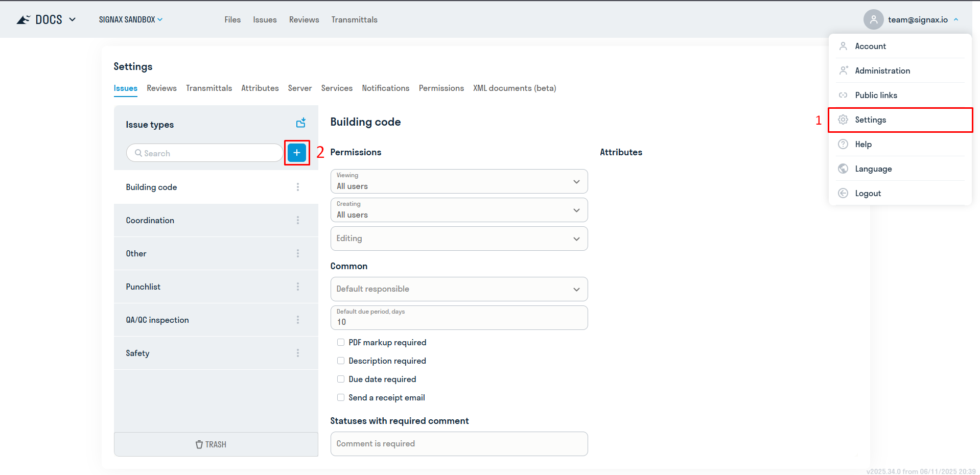Select the Coordination issue type
This screenshot has width=980, height=475.
pos(216,220)
